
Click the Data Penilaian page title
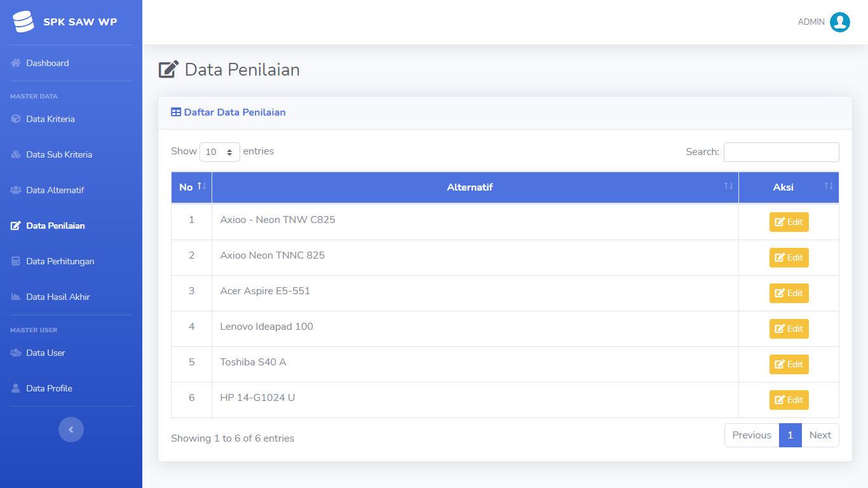click(x=242, y=69)
